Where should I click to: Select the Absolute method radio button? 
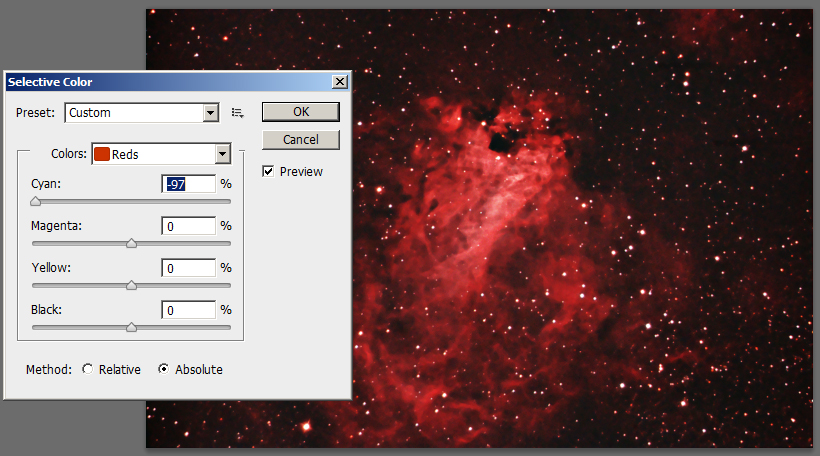[164, 369]
